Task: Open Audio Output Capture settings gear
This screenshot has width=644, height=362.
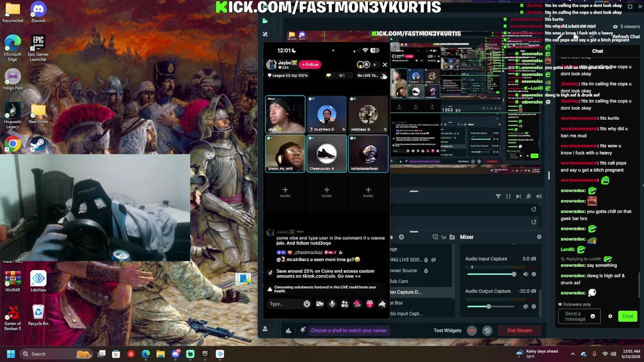Action: 534,306
